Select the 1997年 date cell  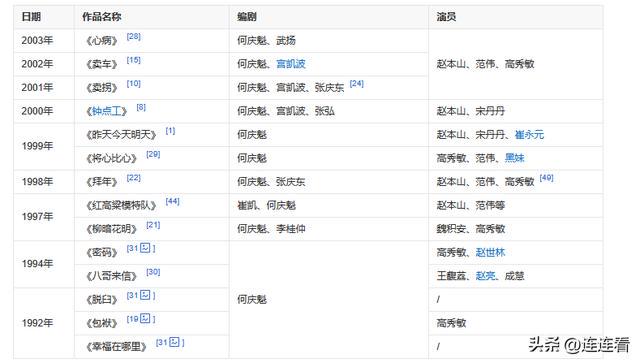[44, 217]
